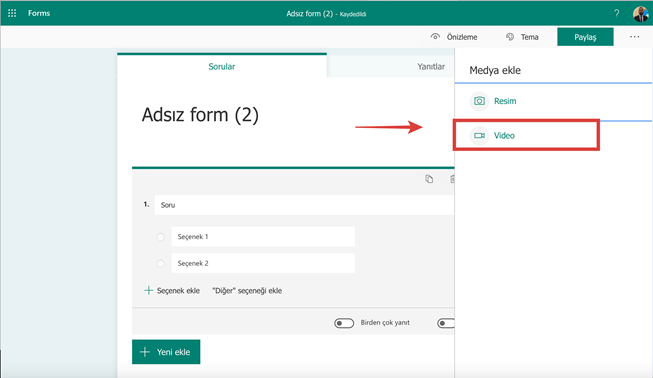Toggle the Birden çok yanıt switch
The image size is (653, 378).
pos(344,323)
